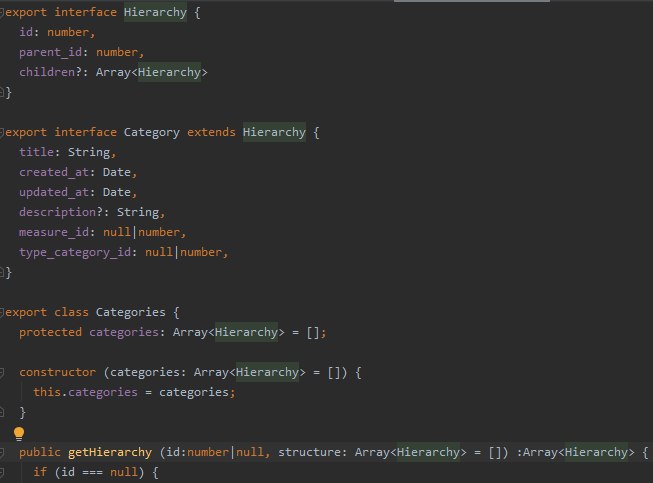Click 'this' in the constructor body
The width and height of the screenshot is (653, 483).
47,392
